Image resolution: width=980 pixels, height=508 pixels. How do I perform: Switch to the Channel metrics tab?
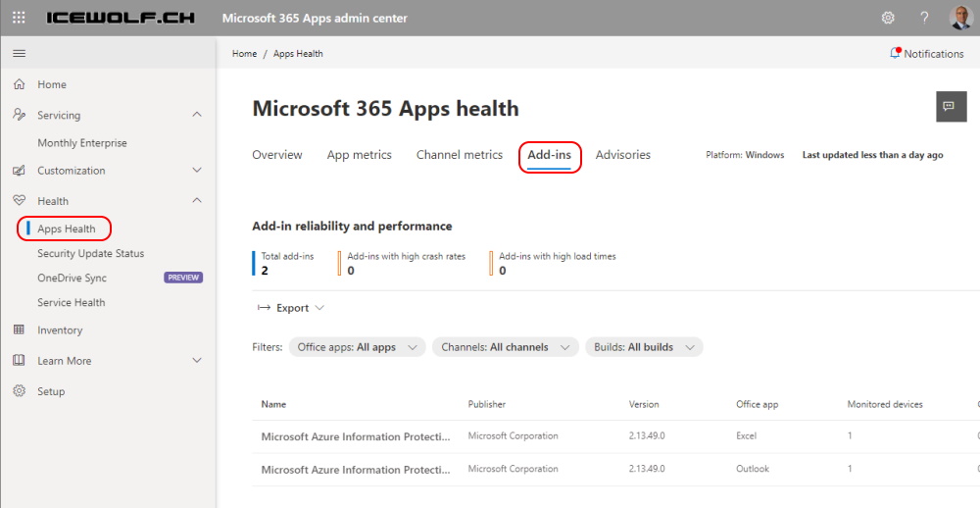pos(460,155)
